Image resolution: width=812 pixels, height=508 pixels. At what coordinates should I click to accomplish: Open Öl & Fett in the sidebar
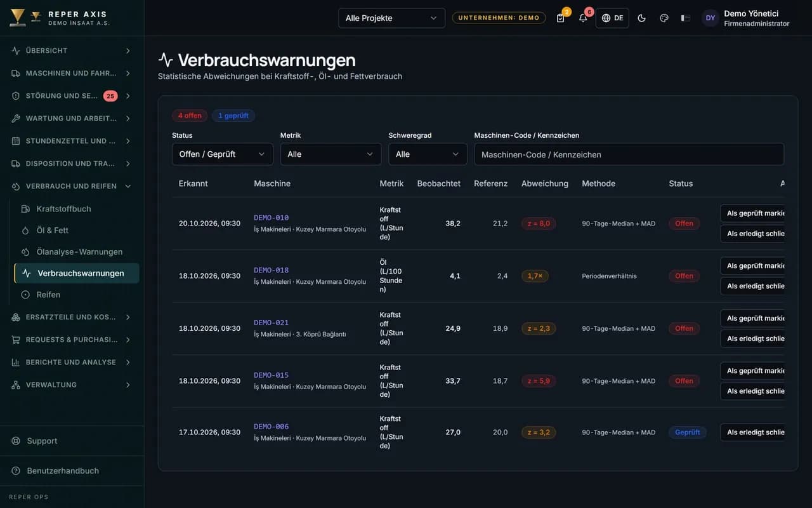76,231
